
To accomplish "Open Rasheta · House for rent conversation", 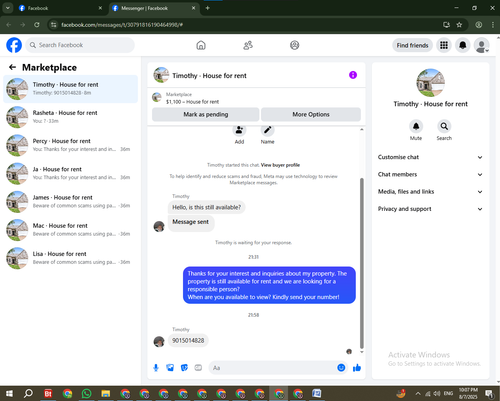I will click(70, 117).
